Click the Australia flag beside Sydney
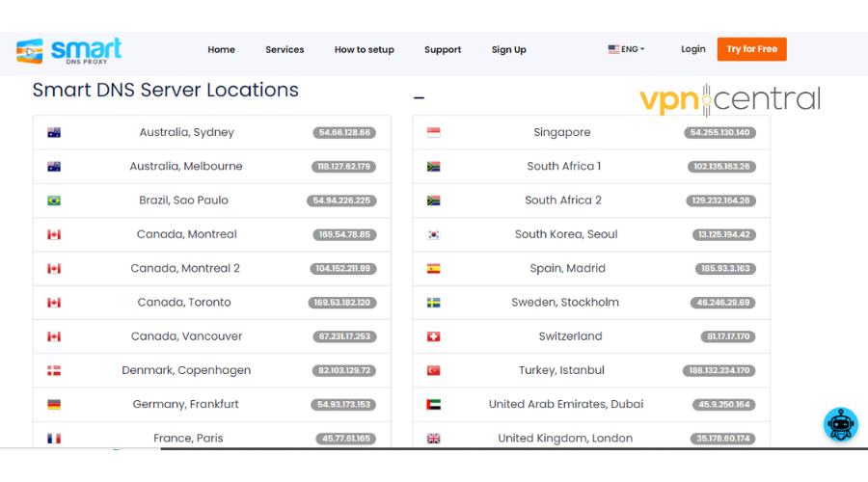The width and height of the screenshot is (868, 482). [x=54, y=133]
